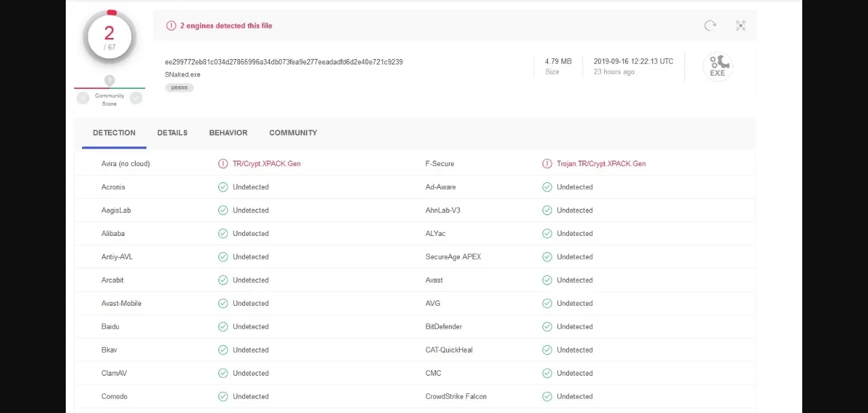
Task: Click the community score question mark icon
Action: pos(109,81)
